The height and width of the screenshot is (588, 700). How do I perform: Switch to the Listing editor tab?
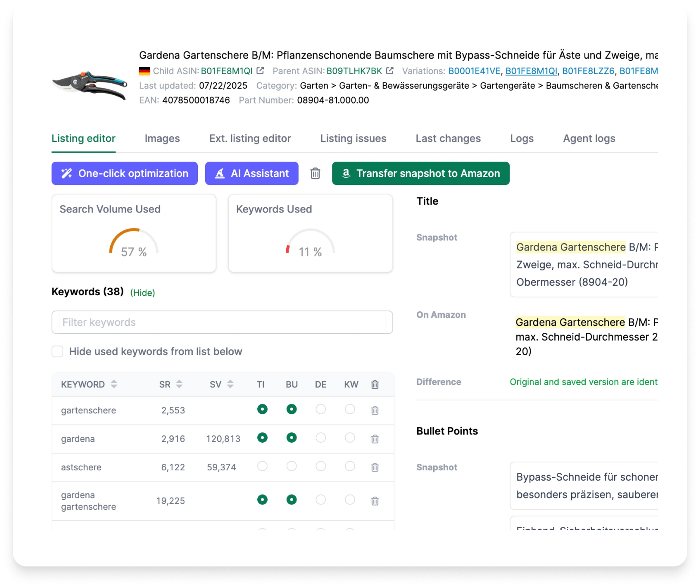[x=84, y=138]
